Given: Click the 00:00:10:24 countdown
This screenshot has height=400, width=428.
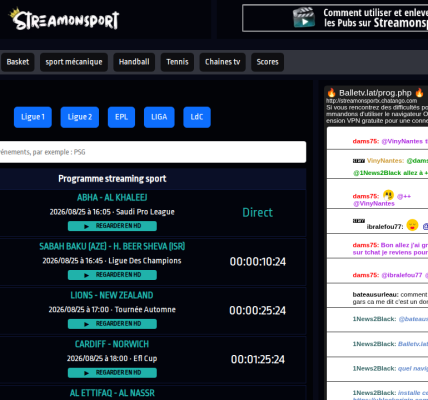Looking at the screenshot, I should point(258,262).
